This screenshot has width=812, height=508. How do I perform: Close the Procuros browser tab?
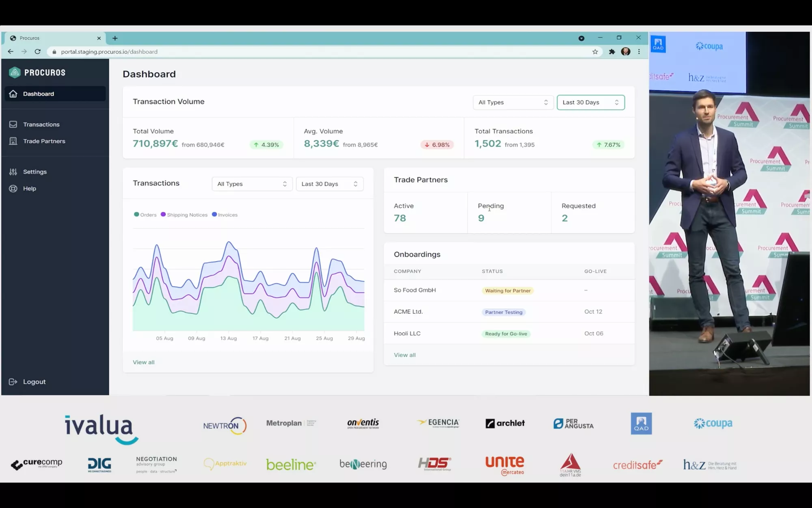(x=99, y=38)
